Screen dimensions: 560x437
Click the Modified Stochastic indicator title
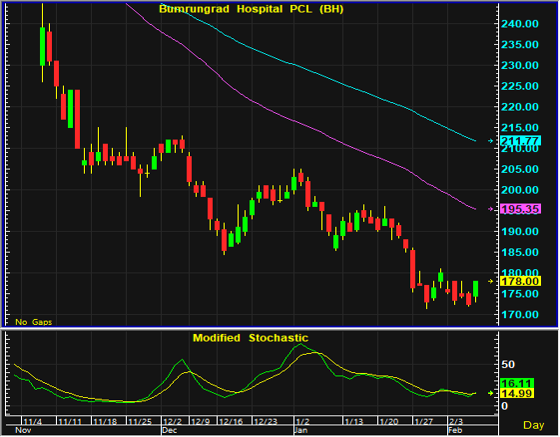pyautogui.click(x=250, y=338)
